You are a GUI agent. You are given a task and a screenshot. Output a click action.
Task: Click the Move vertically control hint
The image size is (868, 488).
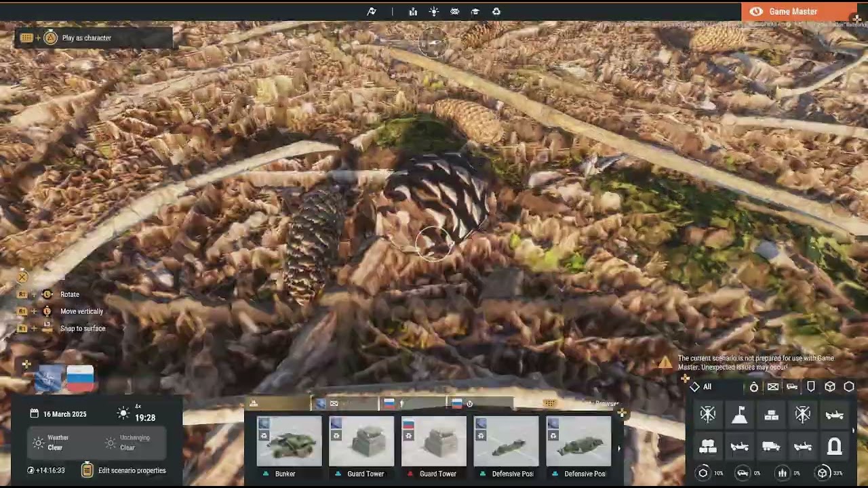pyautogui.click(x=81, y=312)
